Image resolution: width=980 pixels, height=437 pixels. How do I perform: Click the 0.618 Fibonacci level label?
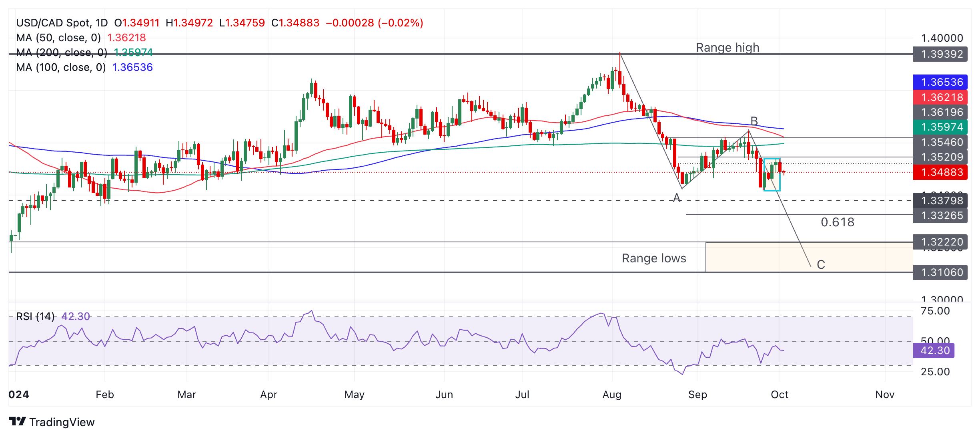838,222
